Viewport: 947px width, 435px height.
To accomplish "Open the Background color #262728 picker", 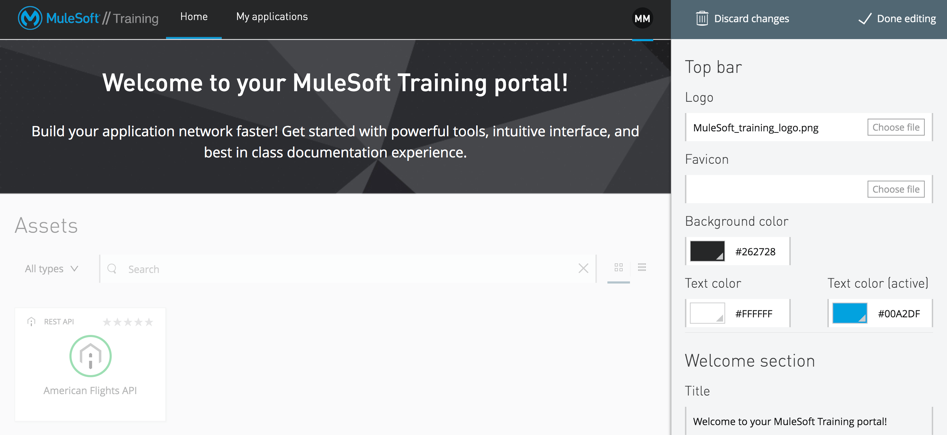I will click(707, 251).
